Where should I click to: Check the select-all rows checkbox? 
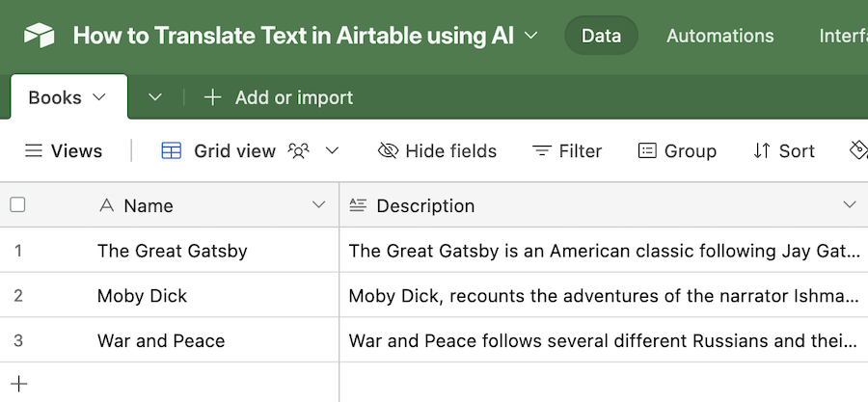(x=17, y=205)
